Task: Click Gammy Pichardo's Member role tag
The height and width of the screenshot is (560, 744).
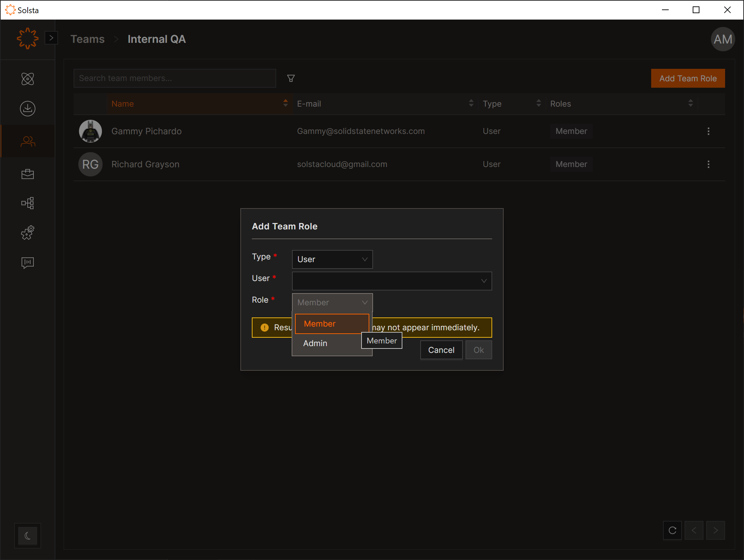Action: (571, 131)
